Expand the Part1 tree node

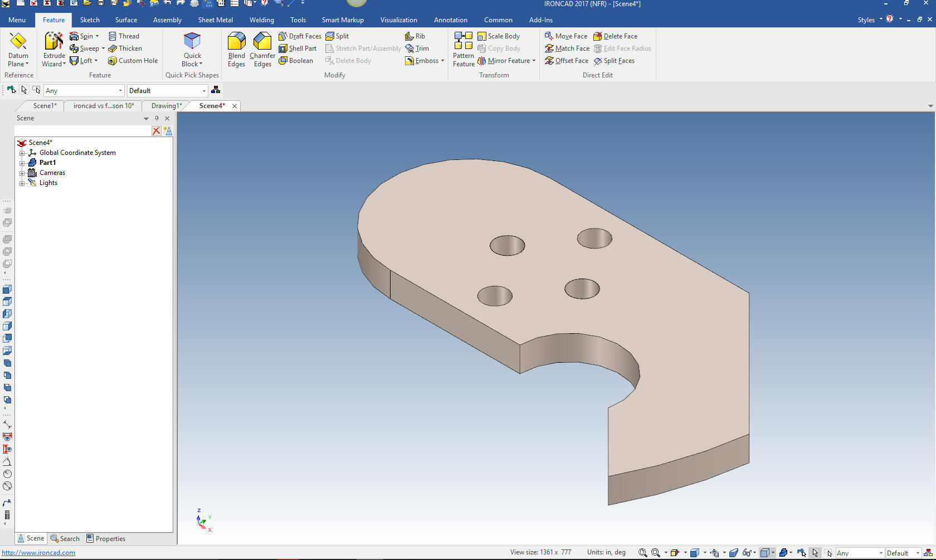pos(22,163)
